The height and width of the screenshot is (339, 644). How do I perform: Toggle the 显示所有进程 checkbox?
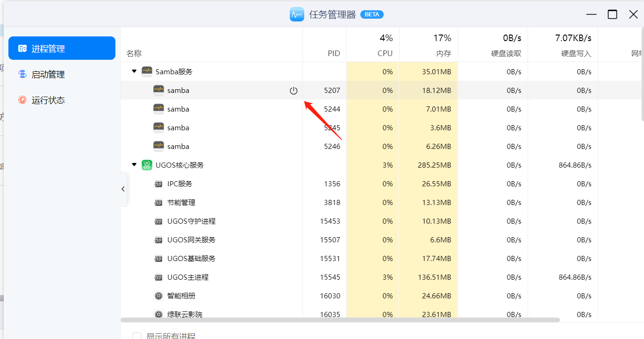pyautogui.click(x=137, y=336)
